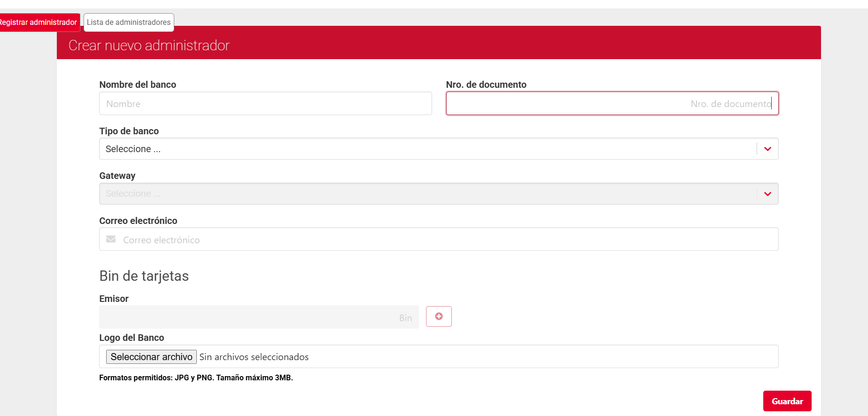Open the Tipo de banco 'Seleccione ...' box
The width and height of the screenshot is (868, 416).
click(x=423, y=149)
